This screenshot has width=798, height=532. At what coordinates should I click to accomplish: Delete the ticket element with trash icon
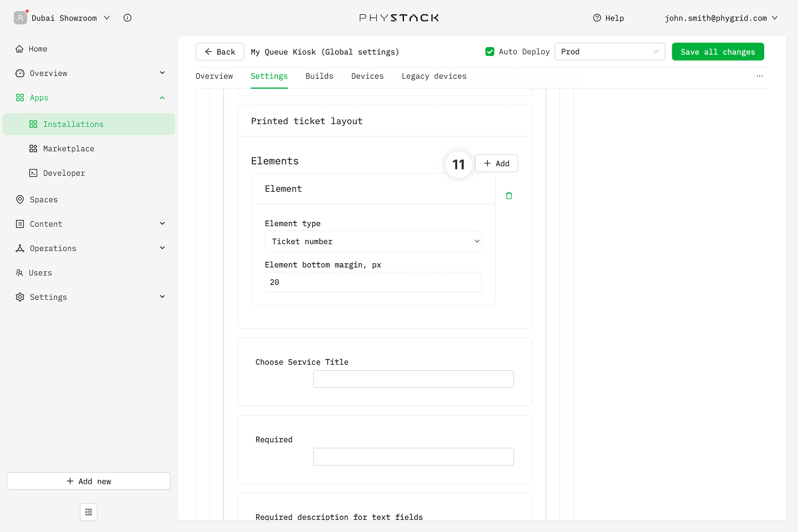tap(509, 196)
